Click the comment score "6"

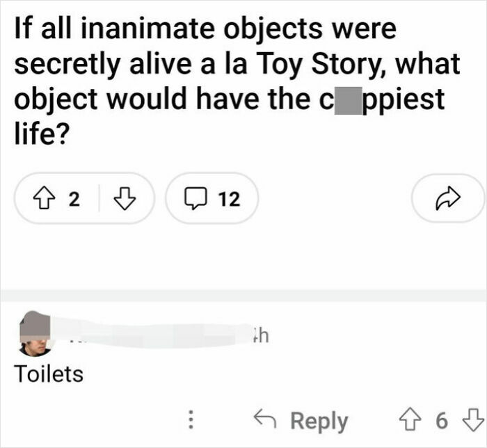(440, 421)
